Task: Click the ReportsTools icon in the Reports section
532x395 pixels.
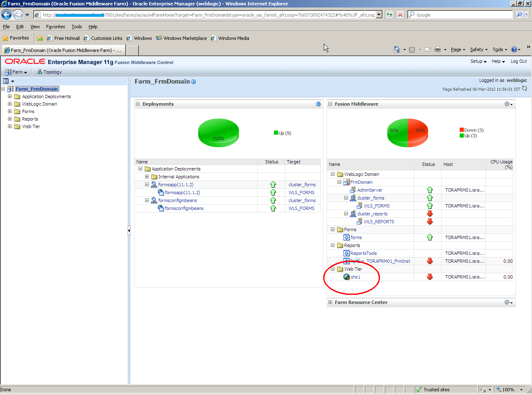Action: coord(347,253)
